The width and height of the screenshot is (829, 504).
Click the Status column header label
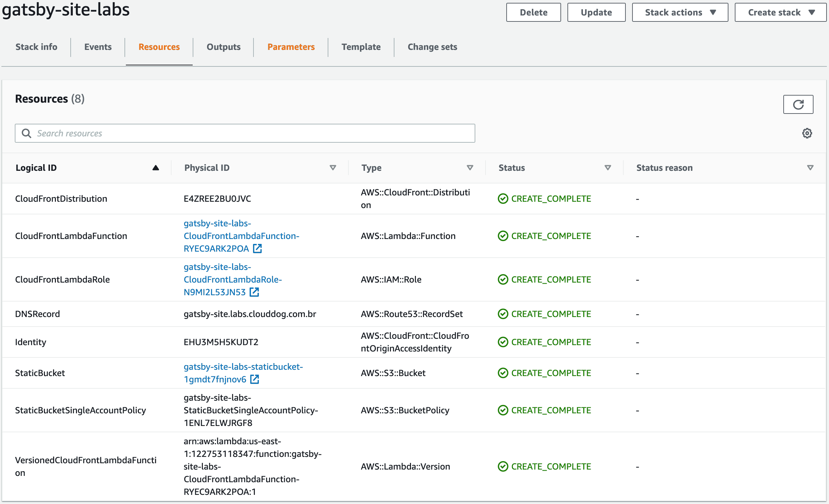click(x=512, y=168)
